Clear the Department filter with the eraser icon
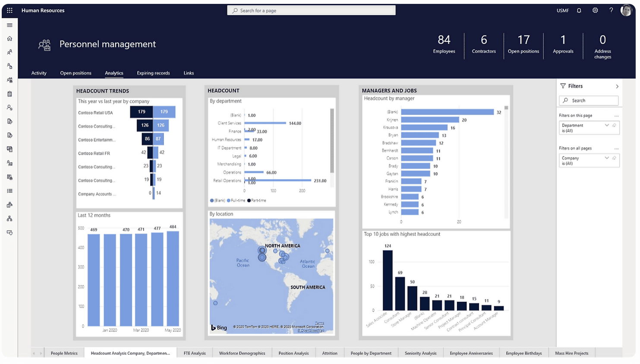 coord(614,126)
